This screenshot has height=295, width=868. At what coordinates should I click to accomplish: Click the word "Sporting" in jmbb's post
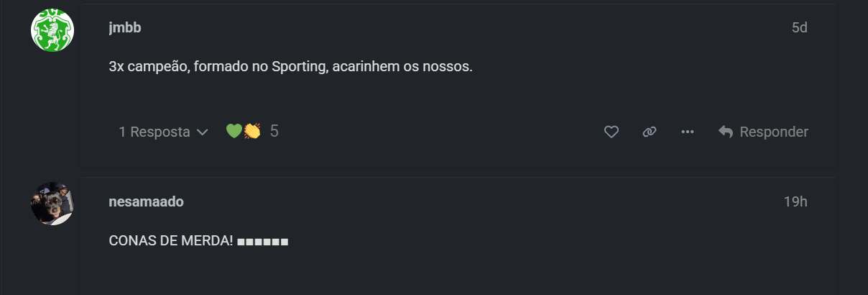[298, 67]
